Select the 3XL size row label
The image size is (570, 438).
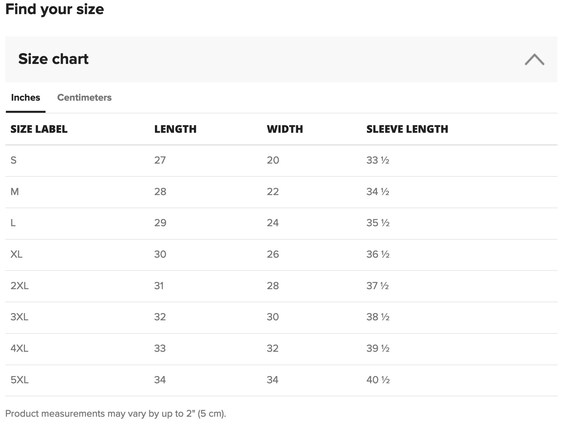click(19, 317)
